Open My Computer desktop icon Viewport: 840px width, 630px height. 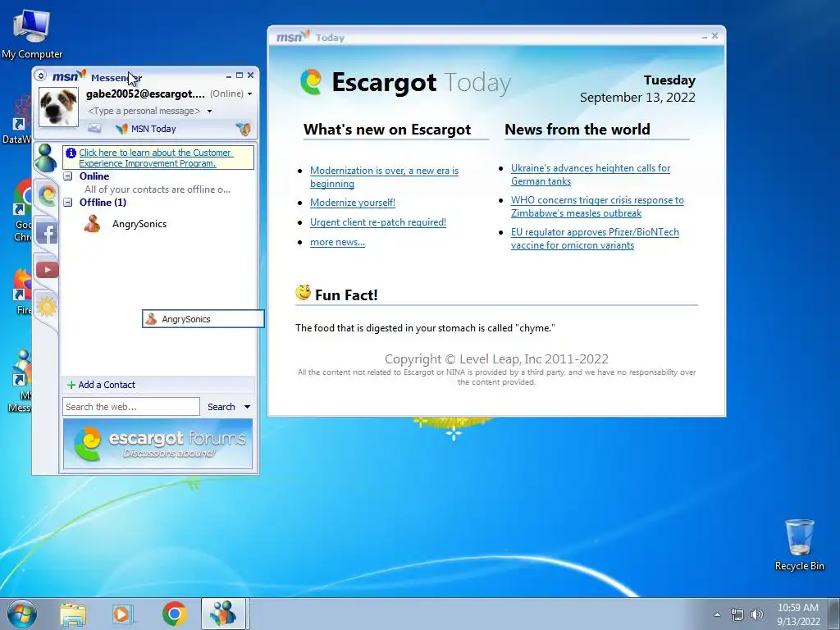[x=32, y=34]
